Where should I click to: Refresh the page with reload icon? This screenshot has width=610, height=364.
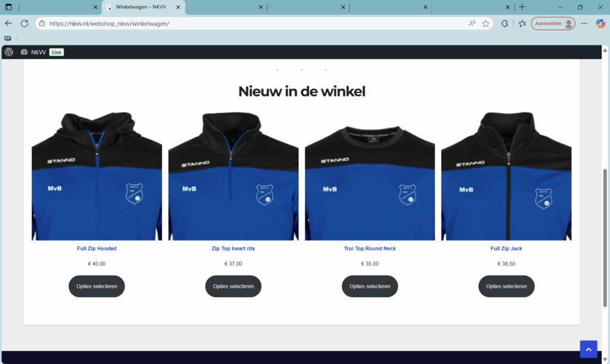pos(24,23)
